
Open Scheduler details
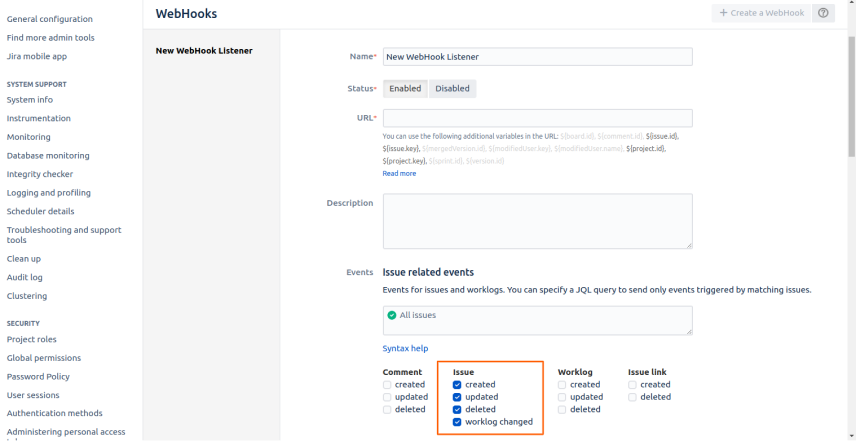point(40,211)
